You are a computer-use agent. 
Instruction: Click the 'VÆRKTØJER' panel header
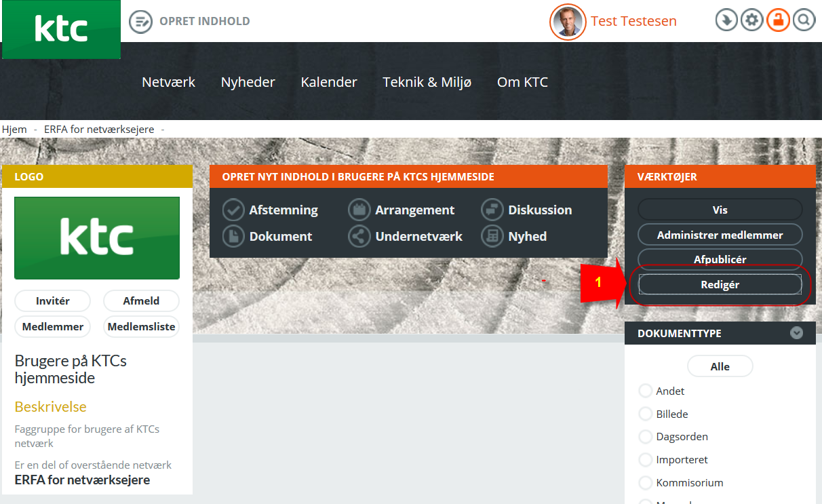pos(720,176)
